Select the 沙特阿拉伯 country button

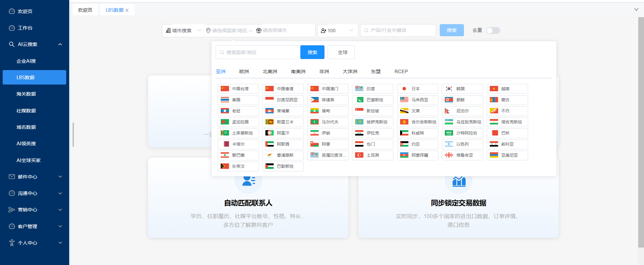(462, 133)
